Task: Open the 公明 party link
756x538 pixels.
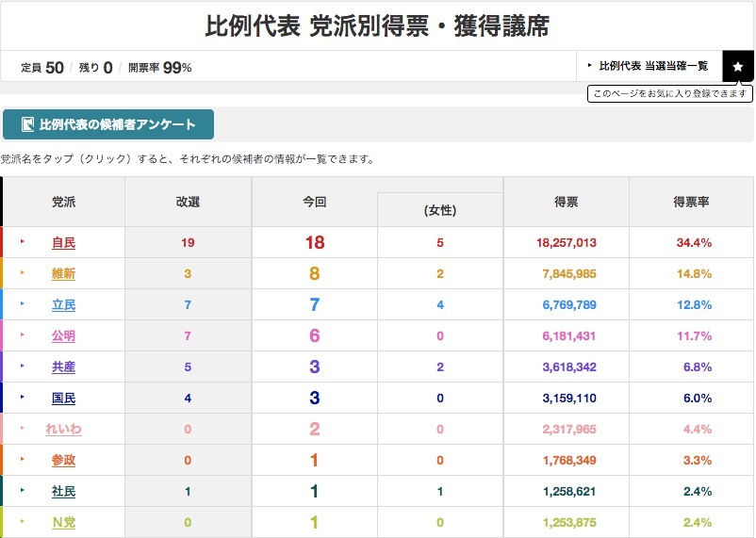Action: (64, 335)
